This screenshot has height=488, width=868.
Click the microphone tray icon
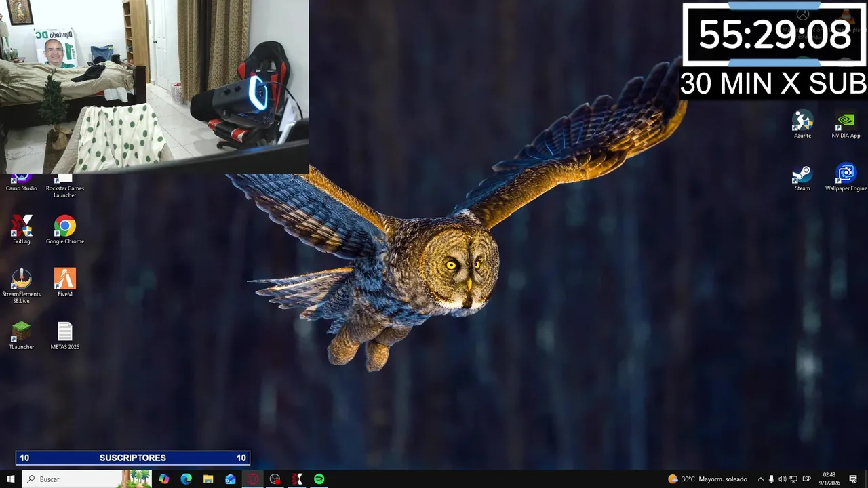(772, 479)
